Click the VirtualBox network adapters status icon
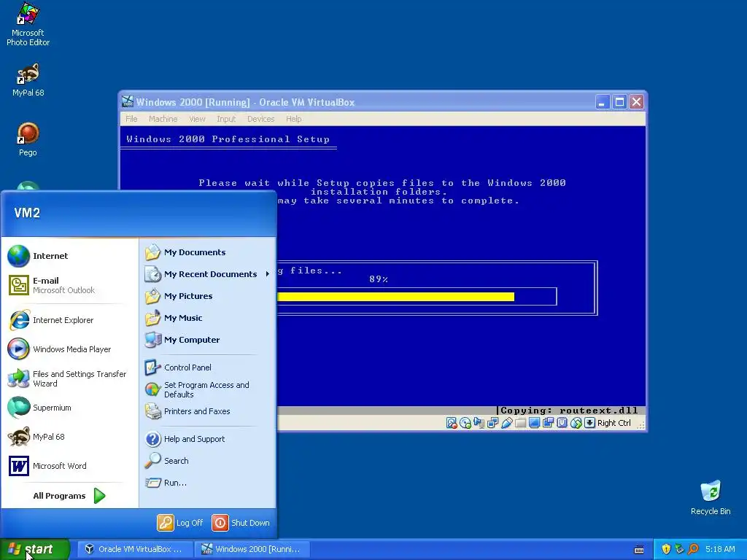Screen dimensions: 747x560 tap(493, 423)
